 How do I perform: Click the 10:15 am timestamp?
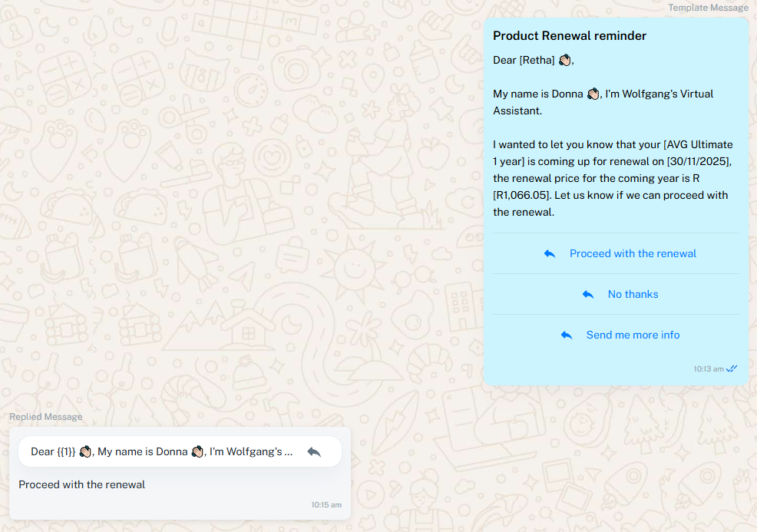click(x=326, y=505)
